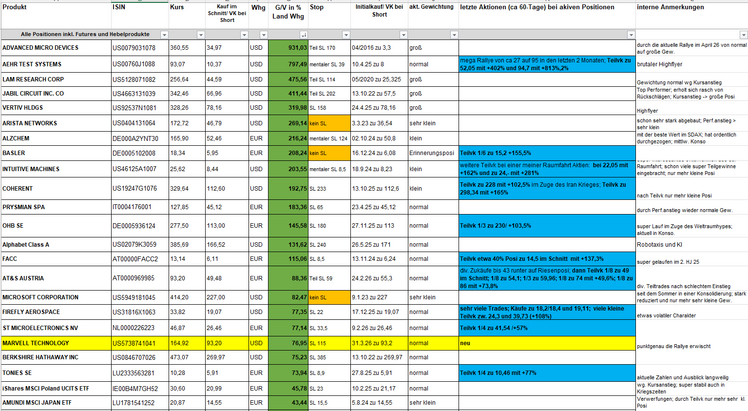748x411 pixels.
Task: Select the 'TONIES SE' product cell
Action: point(56,373)
